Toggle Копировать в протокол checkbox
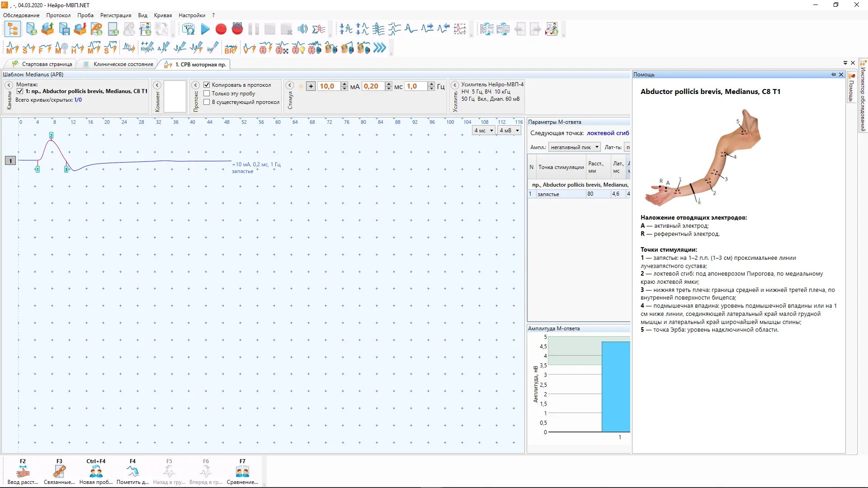868x488 pixels. click(x=207, y=85)
